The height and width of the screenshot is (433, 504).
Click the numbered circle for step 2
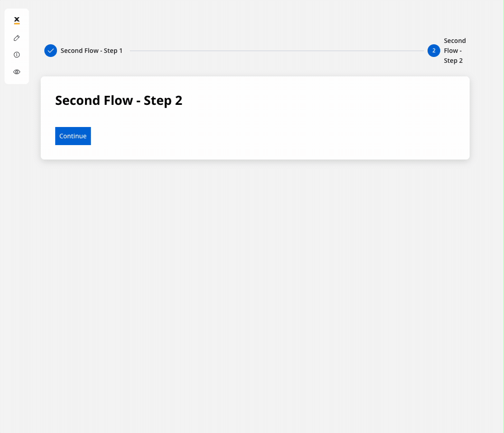[x=433, y=51]
